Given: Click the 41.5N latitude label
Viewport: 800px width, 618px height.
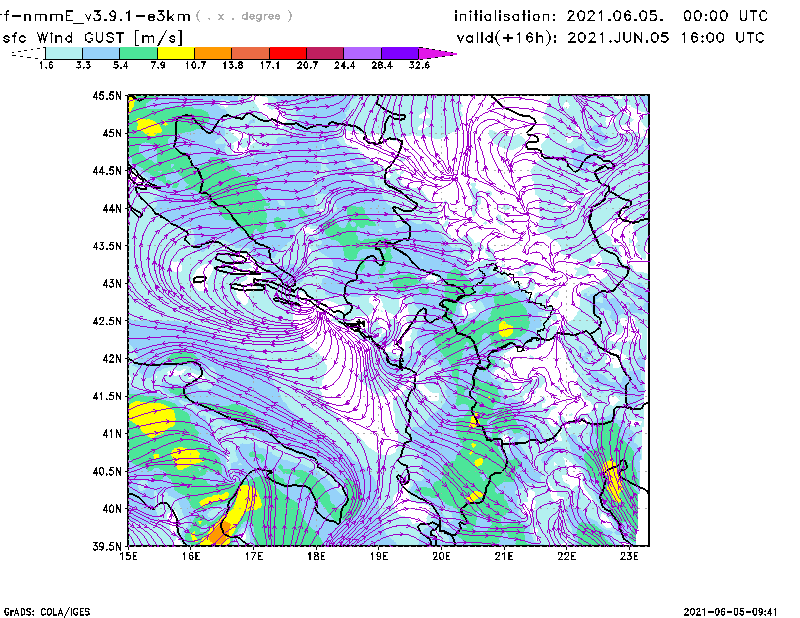Looking at the screenshot, I should point(107,396).
